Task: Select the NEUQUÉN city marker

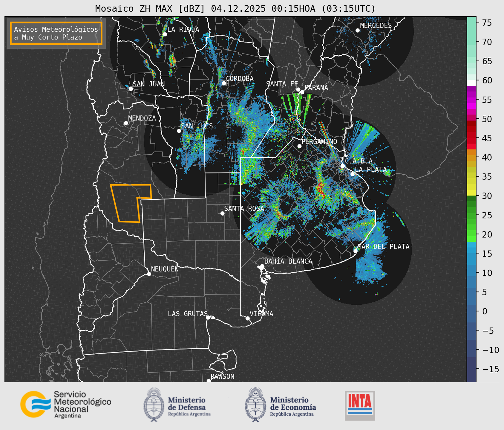Action: pos(149,274)
